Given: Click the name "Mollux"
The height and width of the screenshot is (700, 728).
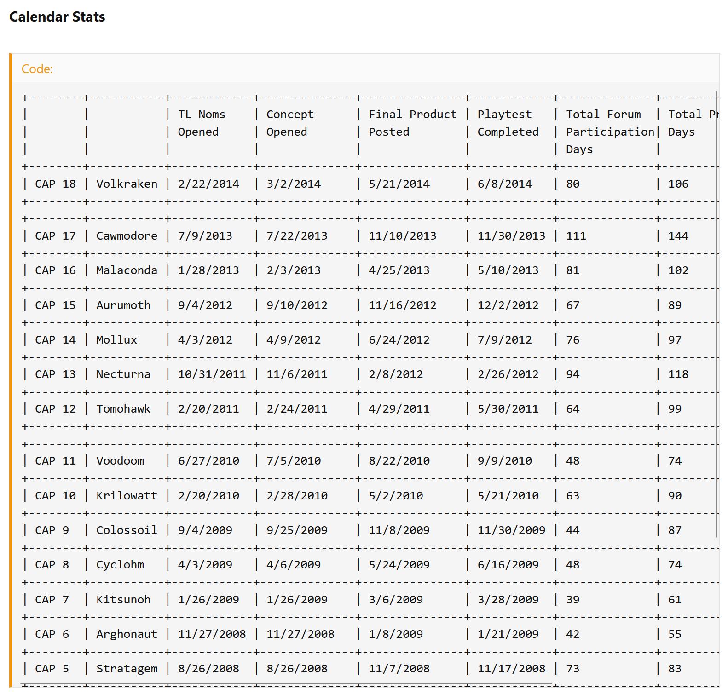Looking at the screenshot, I should pos(116,340).
